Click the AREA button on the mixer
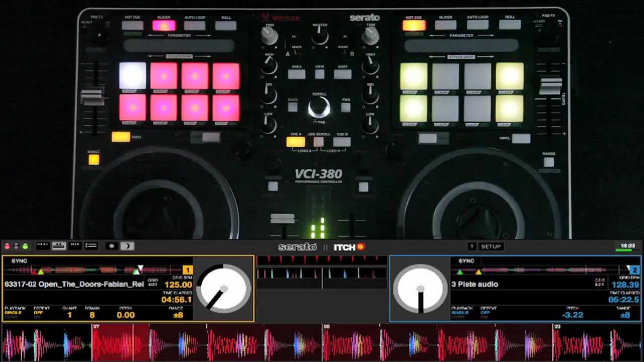This screenshot has height=362, width=644. point(297,74)
